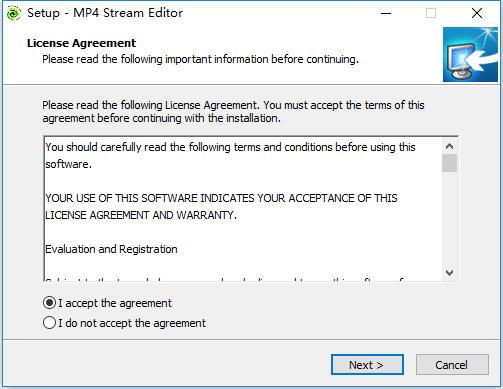Select I accept the agreement
503x389 pixels.
(x=49, y=303)
